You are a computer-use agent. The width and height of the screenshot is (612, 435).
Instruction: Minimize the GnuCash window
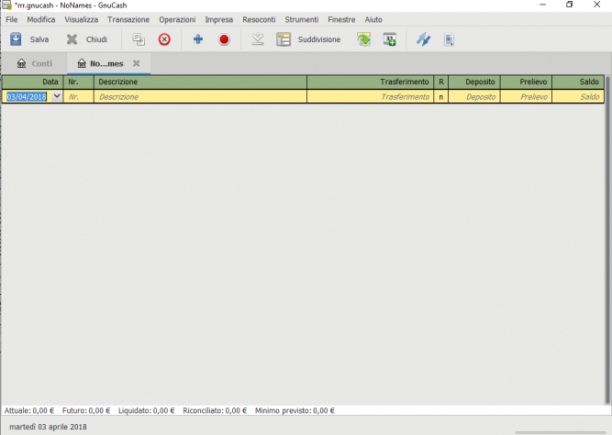click(x=543, y=5)
